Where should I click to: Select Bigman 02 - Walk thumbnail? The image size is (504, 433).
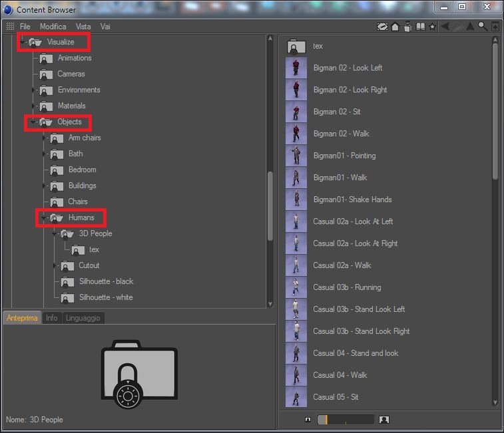pyautogui.click(x=296, y=134)
